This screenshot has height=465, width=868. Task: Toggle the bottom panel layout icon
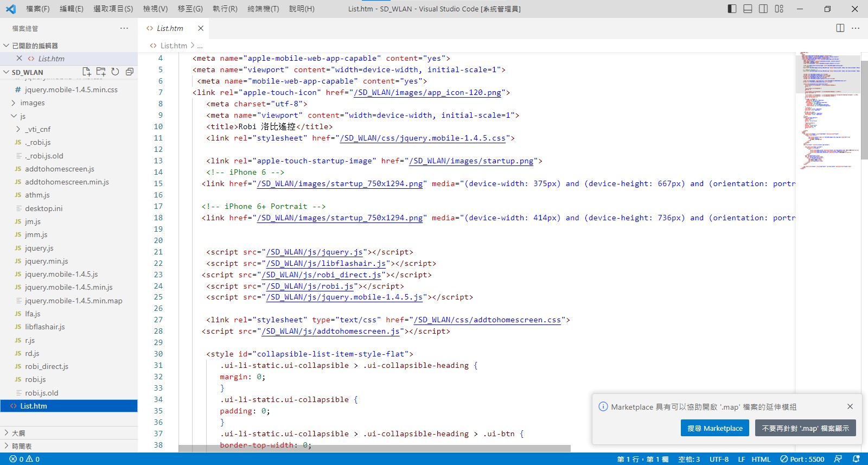point(748,9)
